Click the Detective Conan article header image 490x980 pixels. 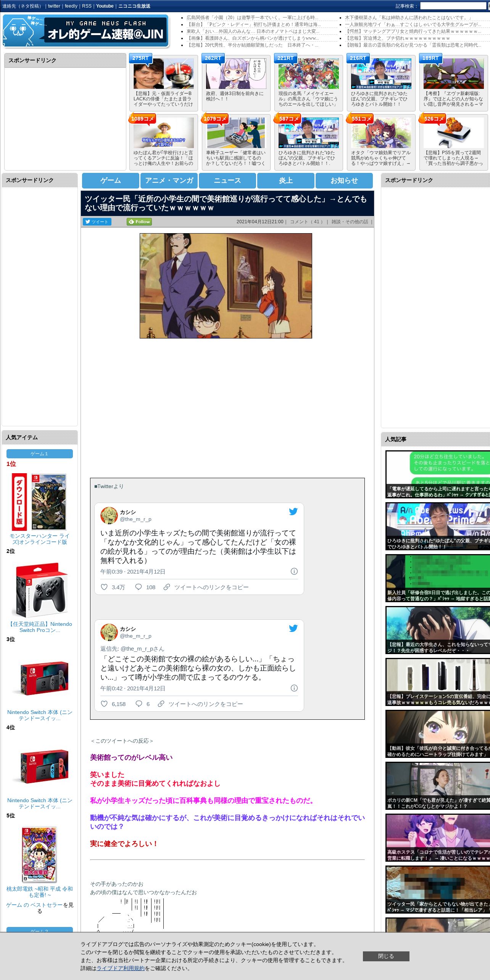(226, 286)
